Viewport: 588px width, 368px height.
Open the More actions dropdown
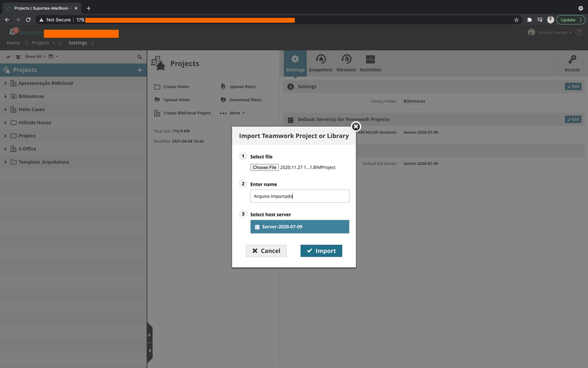[x=233, y=113]
